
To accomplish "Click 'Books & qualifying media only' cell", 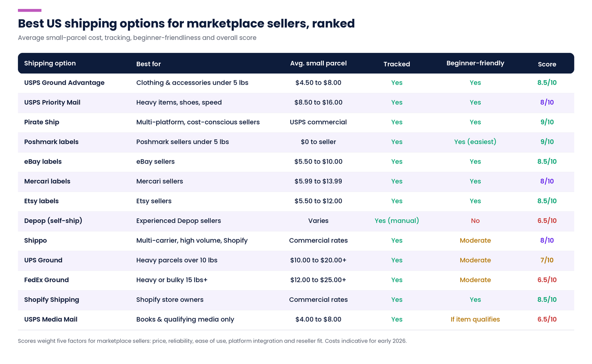I will pyautogui.click(x=185, y=319).
